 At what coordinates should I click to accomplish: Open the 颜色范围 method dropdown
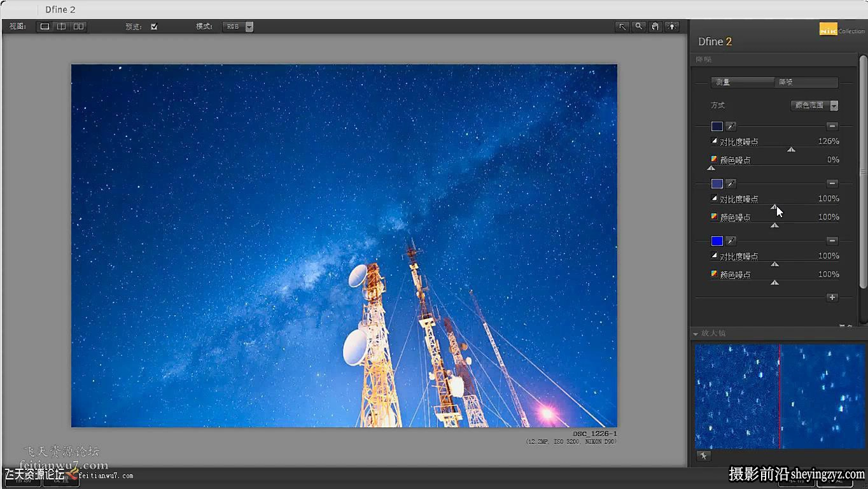click(x=814, y=106)
